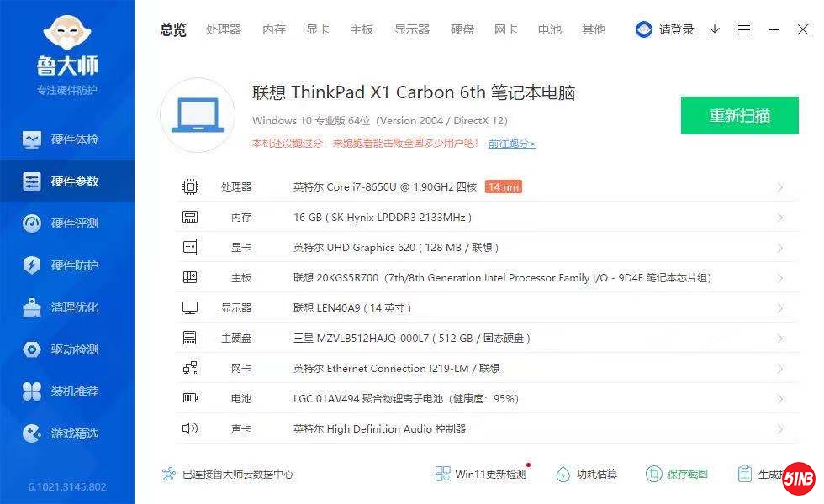Save screenshot with 保存截图
824x504 pixels.
point(677,474)
